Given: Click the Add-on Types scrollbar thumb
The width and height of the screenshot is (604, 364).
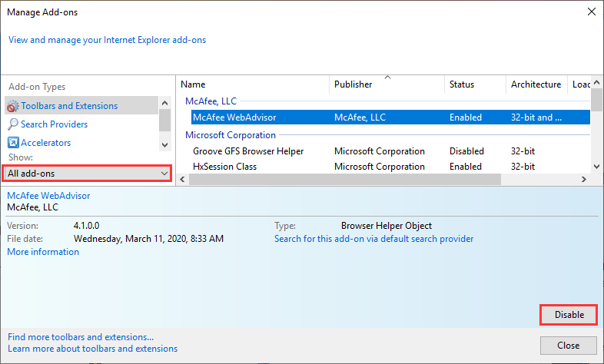Looking at the screenshot, I should click(x=165, y=120).
